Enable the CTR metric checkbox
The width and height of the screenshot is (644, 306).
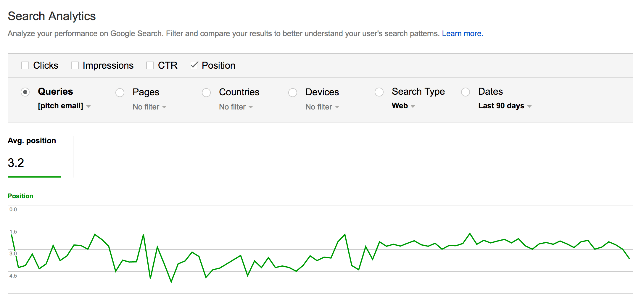pos(150,65)
